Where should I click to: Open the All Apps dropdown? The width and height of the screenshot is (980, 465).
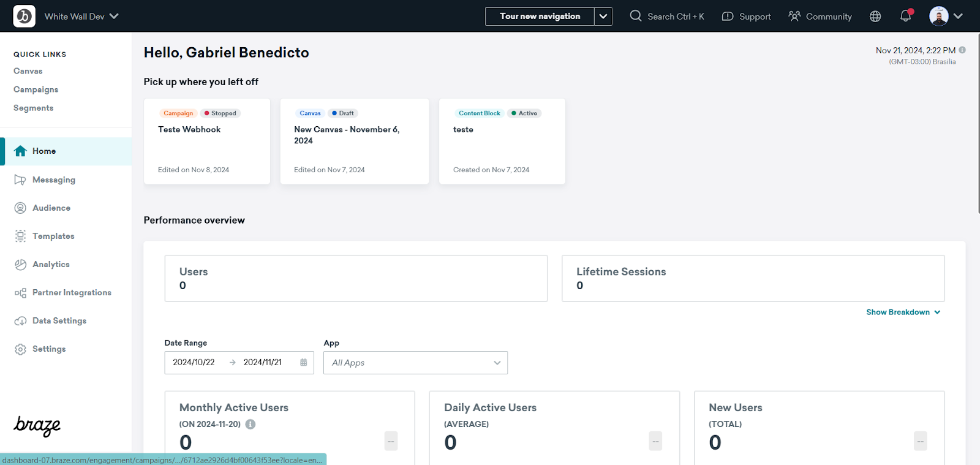(416, 363)
